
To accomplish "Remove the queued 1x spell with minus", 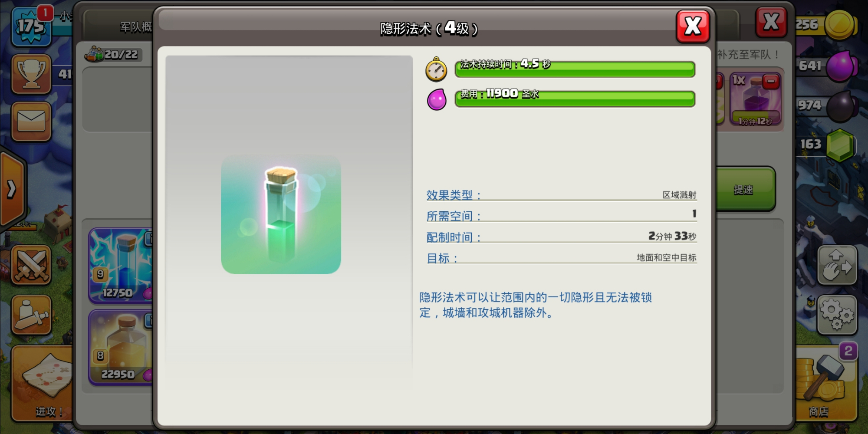I will 771,81.
